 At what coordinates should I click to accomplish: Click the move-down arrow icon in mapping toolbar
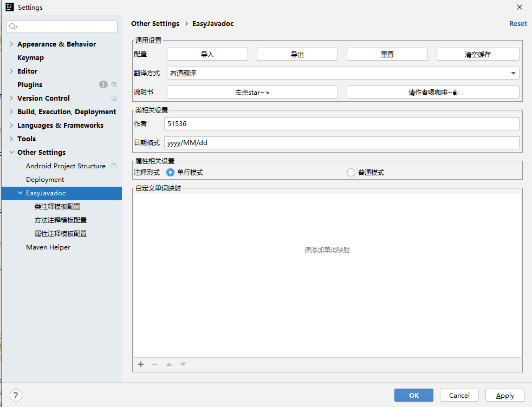click(183, 364)
